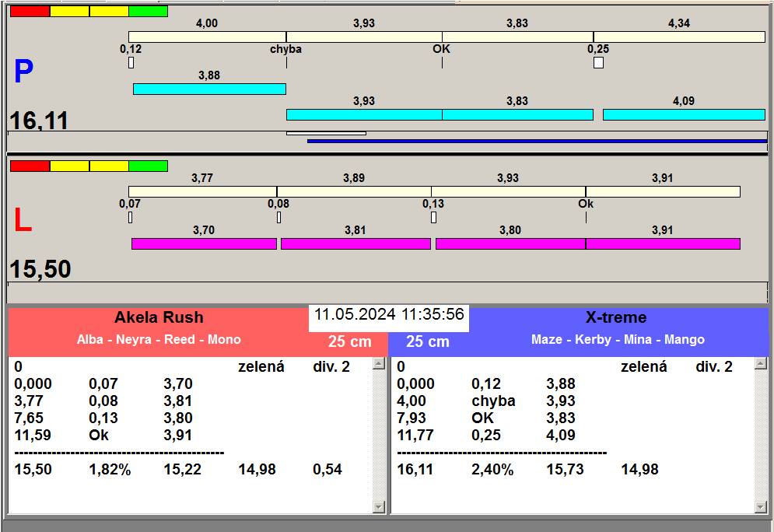
Task: Select the magenta 3,70 run bar
Action: pyautogui.click(x=204, y=243)
